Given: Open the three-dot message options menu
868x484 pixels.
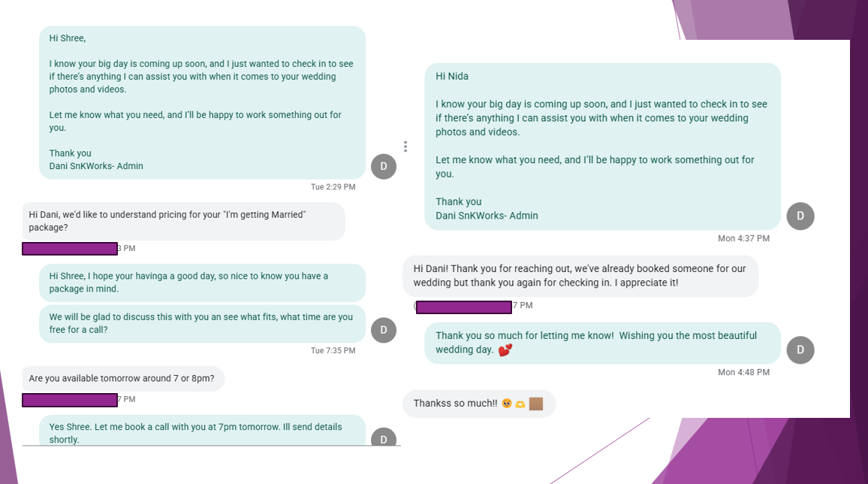Looking at the screenshot, I should (405, 147).
